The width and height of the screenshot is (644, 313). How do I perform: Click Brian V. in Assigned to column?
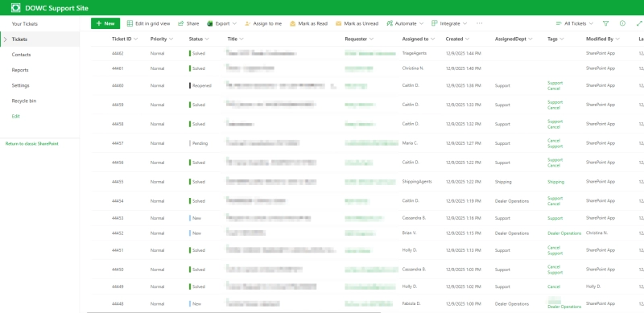coord(410,233)
